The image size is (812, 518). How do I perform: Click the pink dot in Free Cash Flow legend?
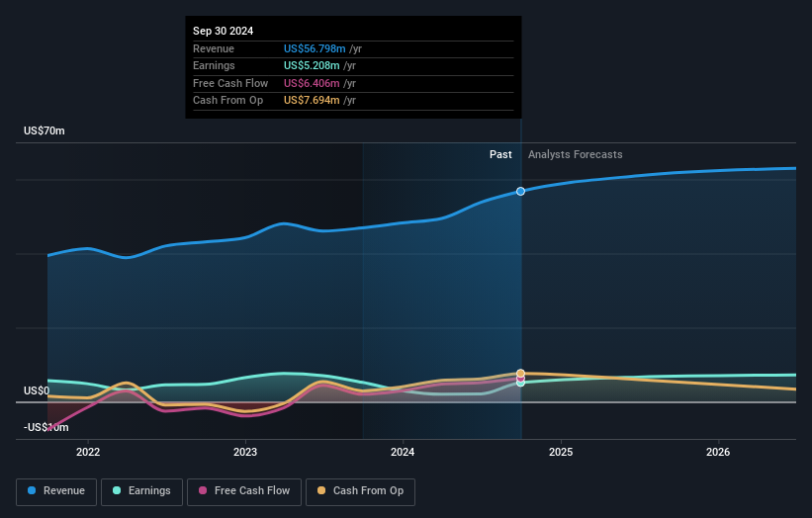pos(203,490)
